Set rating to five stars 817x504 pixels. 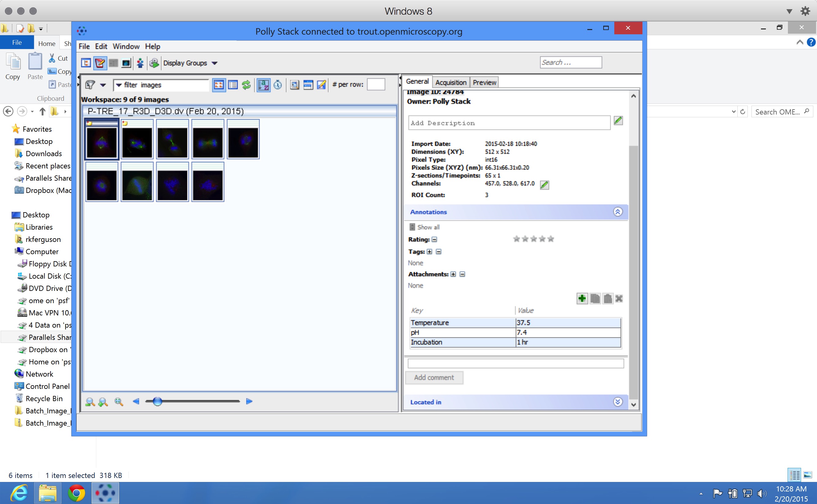pyautogui.click(x=551, y=239)
